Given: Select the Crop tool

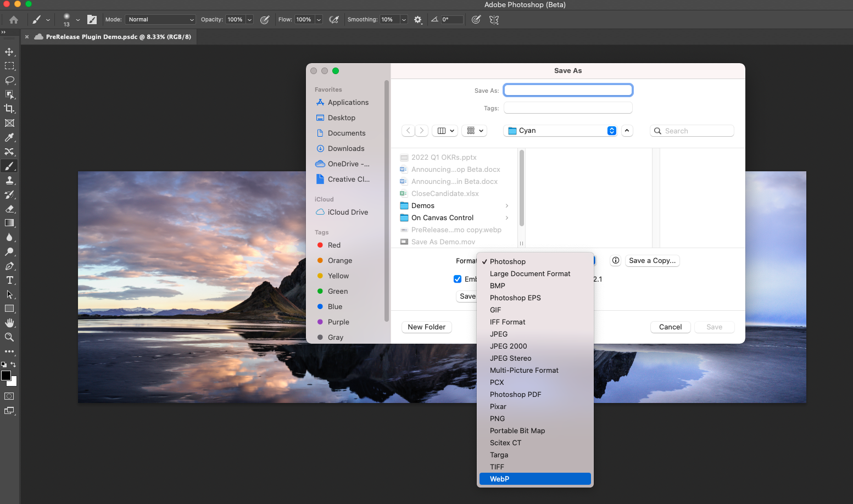Looking at the screenshot, I should (9, 109).
